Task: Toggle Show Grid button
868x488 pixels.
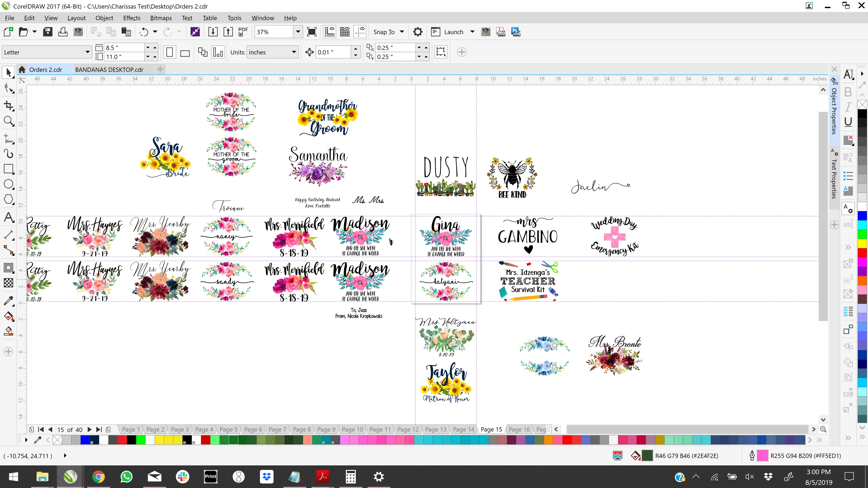Action: [345, 32]
